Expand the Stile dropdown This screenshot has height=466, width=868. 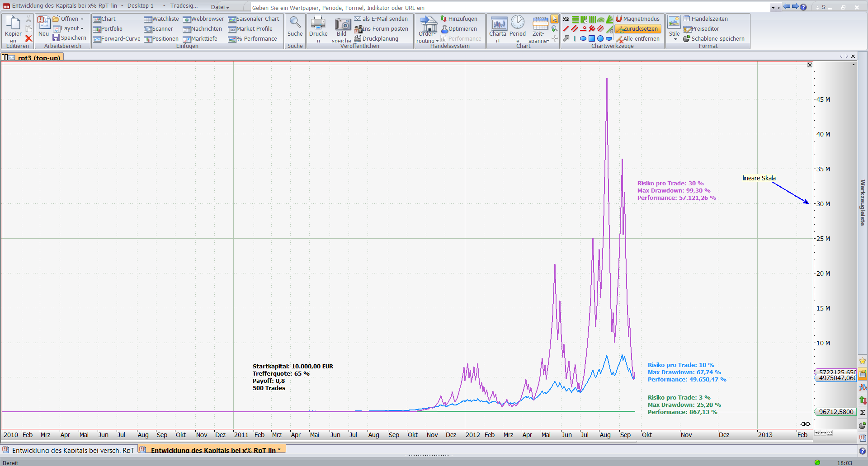675,40
